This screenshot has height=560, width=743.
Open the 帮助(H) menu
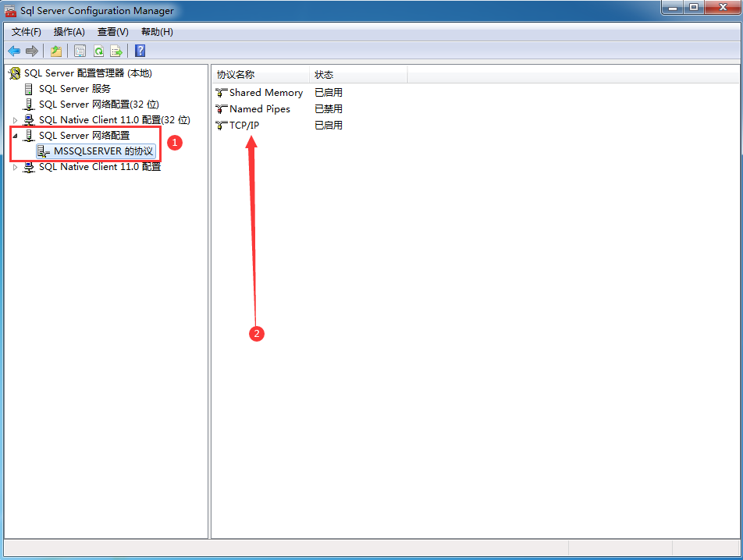coord(157,32)
